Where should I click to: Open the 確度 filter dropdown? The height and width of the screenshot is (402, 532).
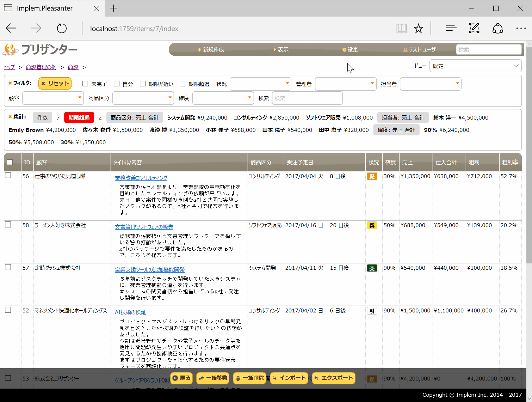click(x=223, y=98)
